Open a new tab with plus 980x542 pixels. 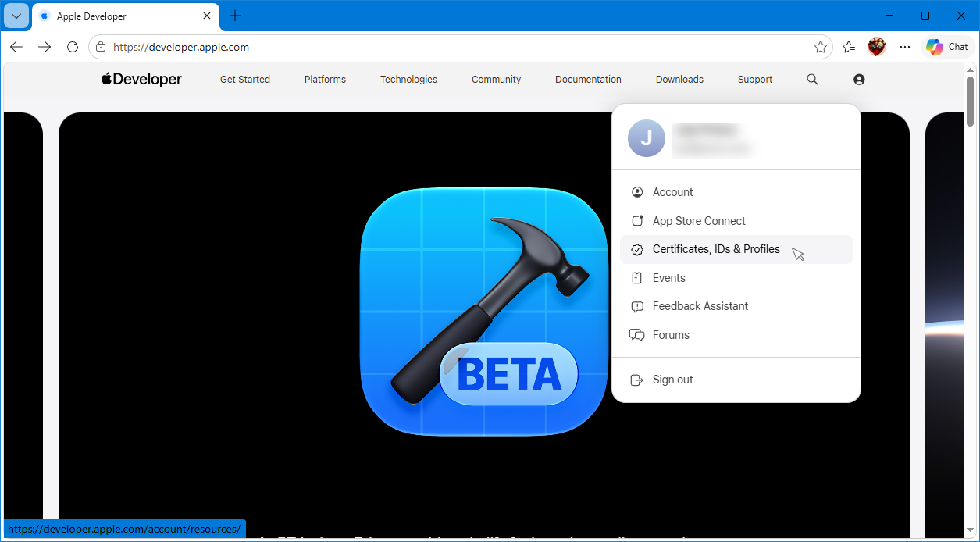click(235, 16)
